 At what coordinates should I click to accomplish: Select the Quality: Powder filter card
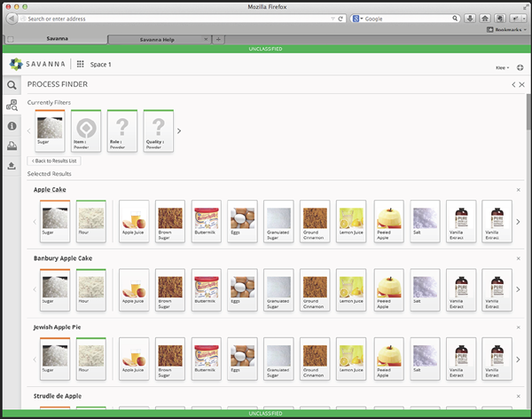[159, 130]
